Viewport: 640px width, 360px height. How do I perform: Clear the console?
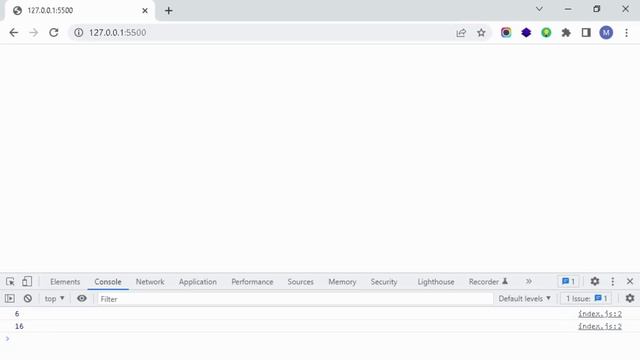click(28, 299)
